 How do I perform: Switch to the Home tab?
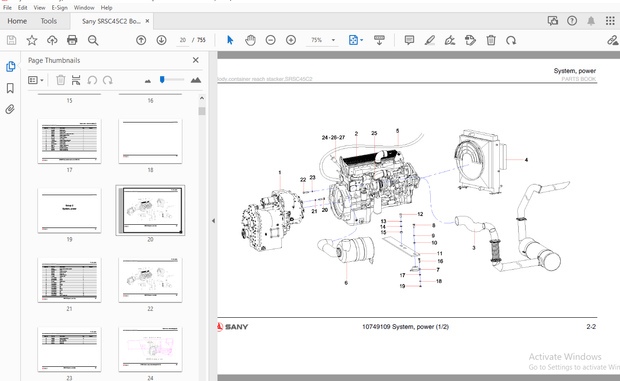click(17, 21)
